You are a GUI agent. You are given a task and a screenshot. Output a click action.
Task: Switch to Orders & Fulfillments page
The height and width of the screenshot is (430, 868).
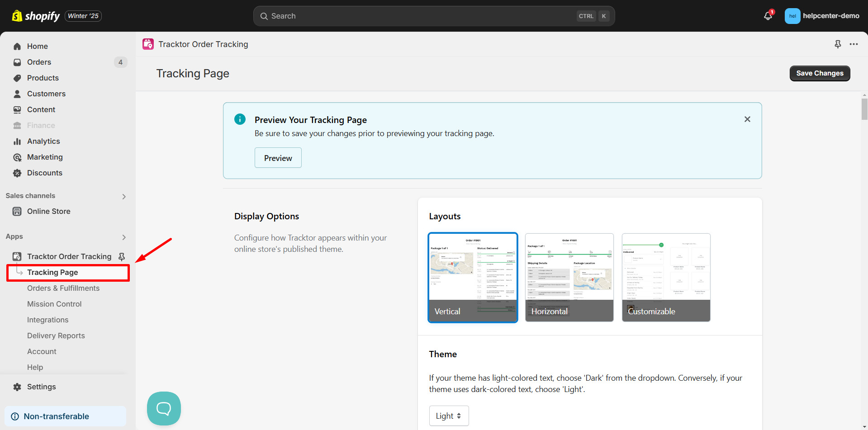(63, 288)
